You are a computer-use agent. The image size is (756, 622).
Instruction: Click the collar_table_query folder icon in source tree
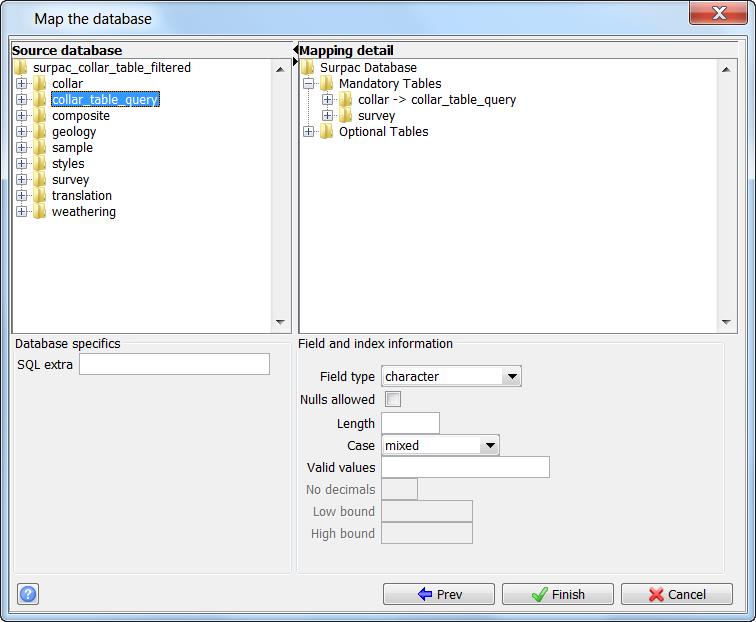pos(40,99)
